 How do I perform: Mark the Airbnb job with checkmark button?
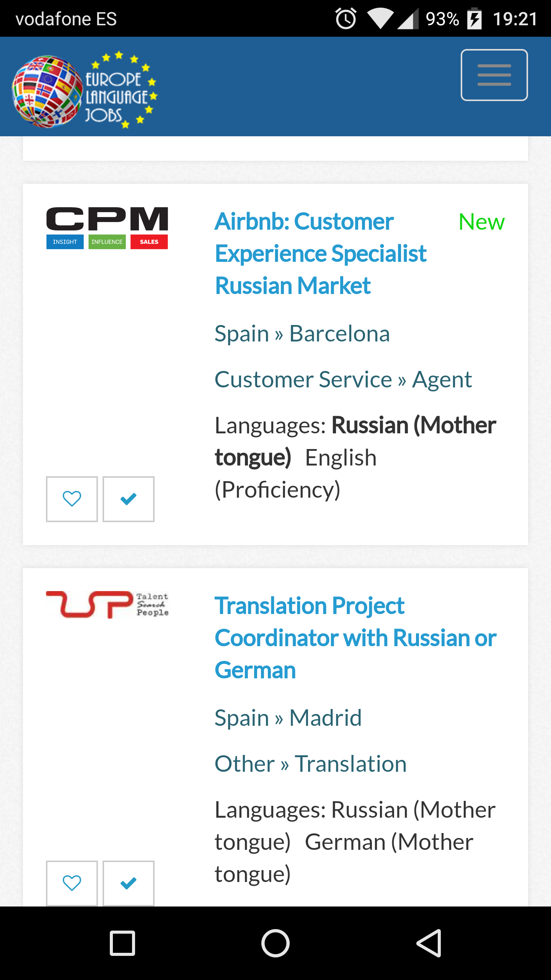[129, 499]
